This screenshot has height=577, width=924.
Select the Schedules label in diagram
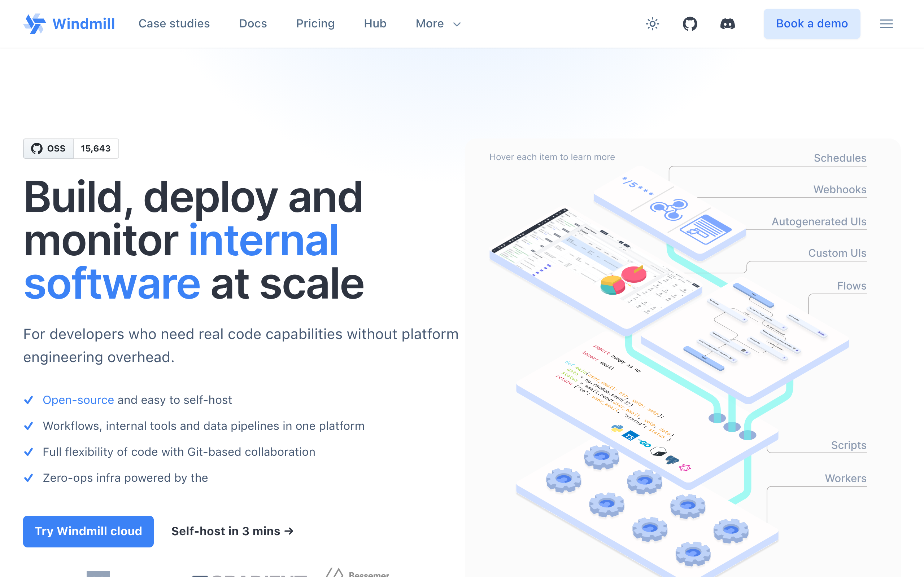840,158
